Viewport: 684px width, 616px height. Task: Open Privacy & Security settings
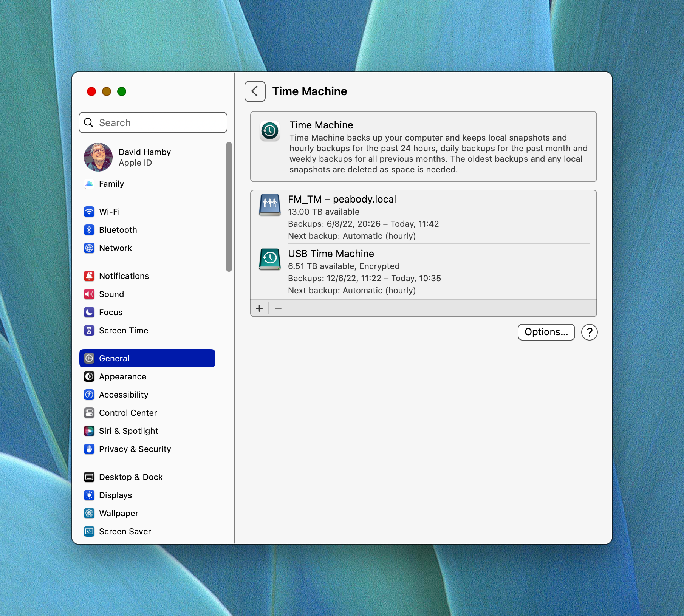pos(135,449)
